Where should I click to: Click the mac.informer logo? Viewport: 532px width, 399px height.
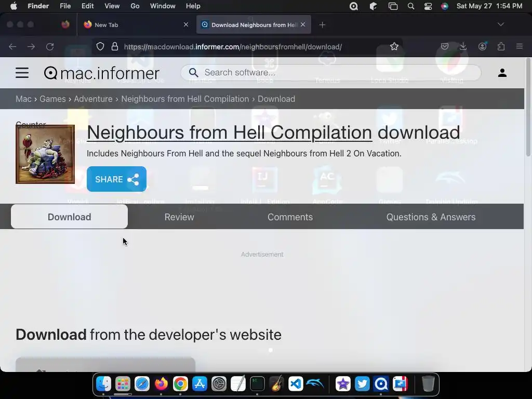(102, 73)
